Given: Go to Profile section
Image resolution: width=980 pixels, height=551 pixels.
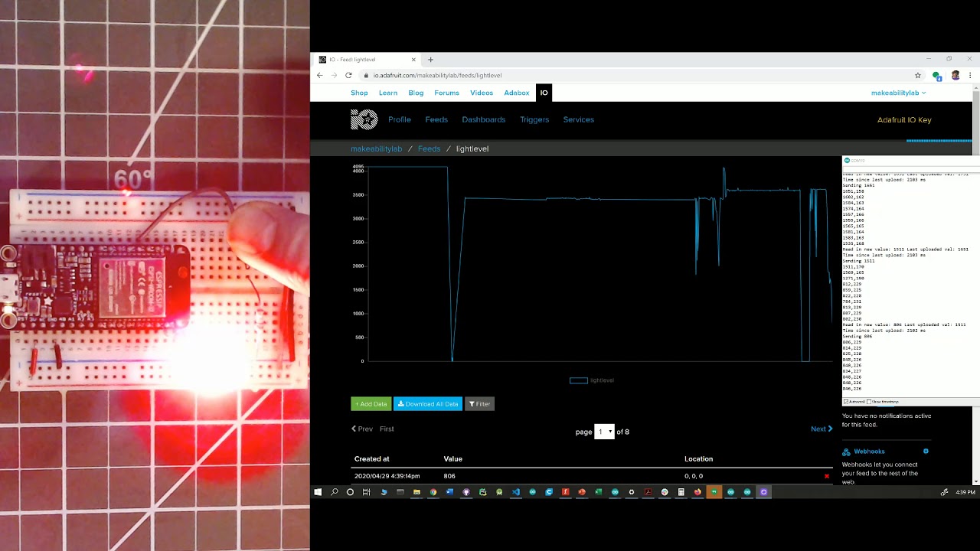Looking at the screenshot, I should pyautogui.click(x=400, y=119).
